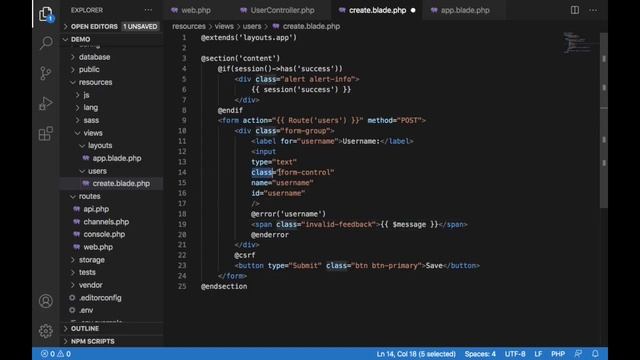Viewport: 640px width, 360px height.
Task: Click the minimap code preview
Action: tap(578, 42)
